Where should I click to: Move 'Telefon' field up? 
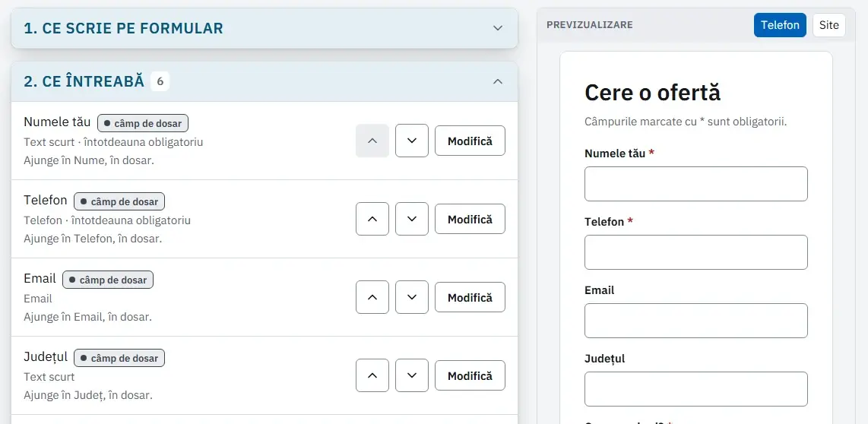[372, 219]
